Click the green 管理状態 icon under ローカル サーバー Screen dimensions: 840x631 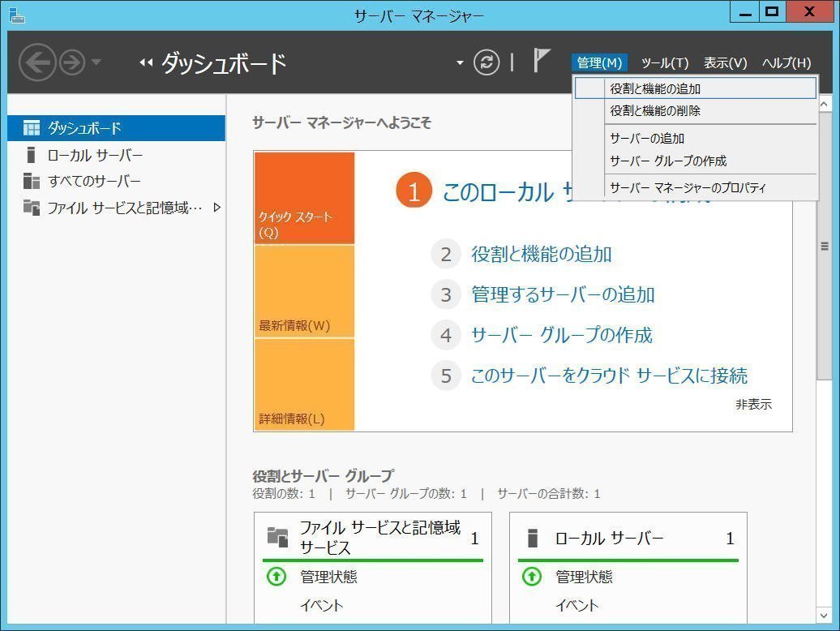coord(532,577)
